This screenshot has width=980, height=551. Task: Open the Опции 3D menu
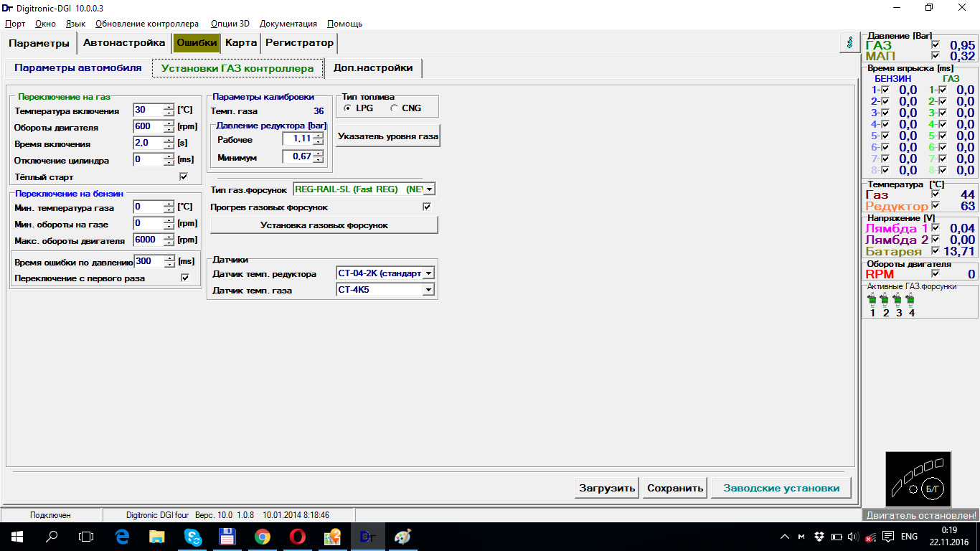click(x=230, y=24)
